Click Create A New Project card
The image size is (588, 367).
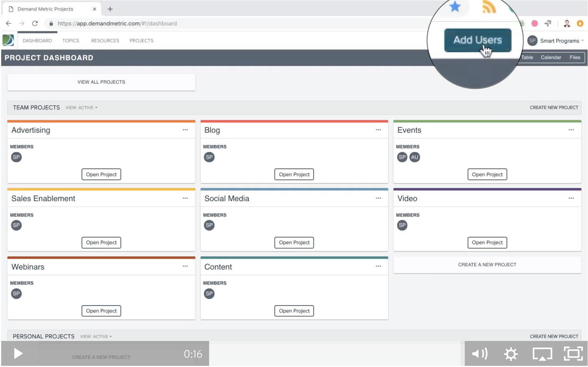pyautogui.click(x=487, y=265)
